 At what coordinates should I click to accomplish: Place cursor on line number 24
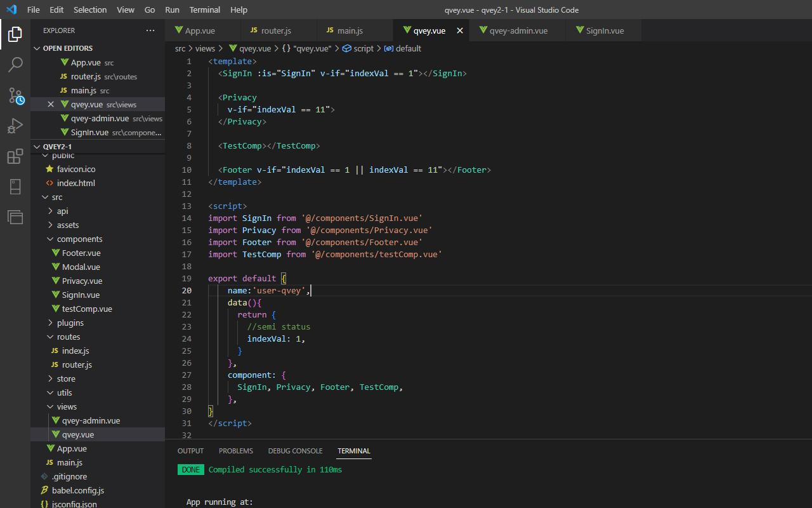[x=187, y=338]
